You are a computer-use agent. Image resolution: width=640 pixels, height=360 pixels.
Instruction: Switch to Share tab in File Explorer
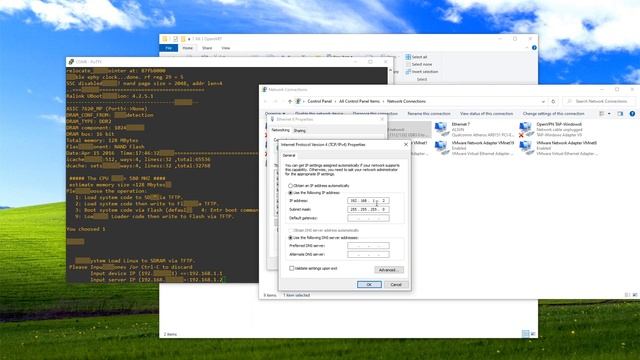[x=207, y=48]
